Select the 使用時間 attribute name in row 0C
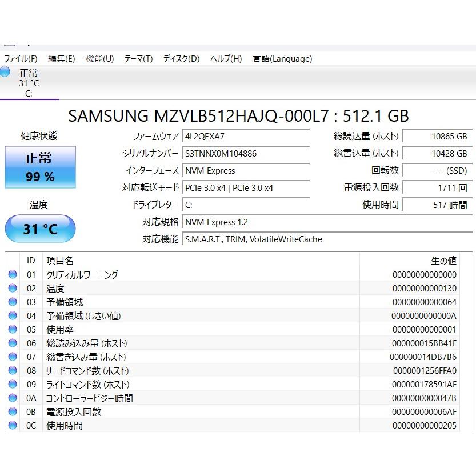This screenshot has height=476, width=476. tap(65, 425)
